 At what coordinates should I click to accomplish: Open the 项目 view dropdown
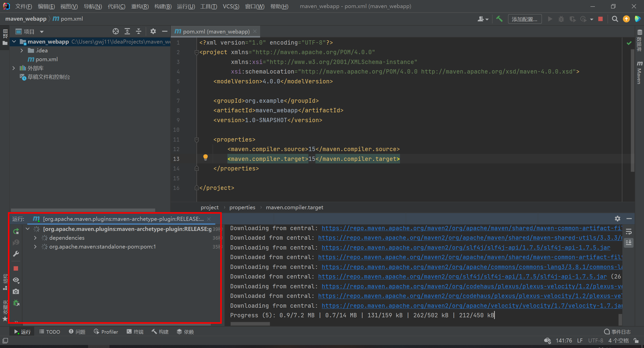(x=42, y=32)
